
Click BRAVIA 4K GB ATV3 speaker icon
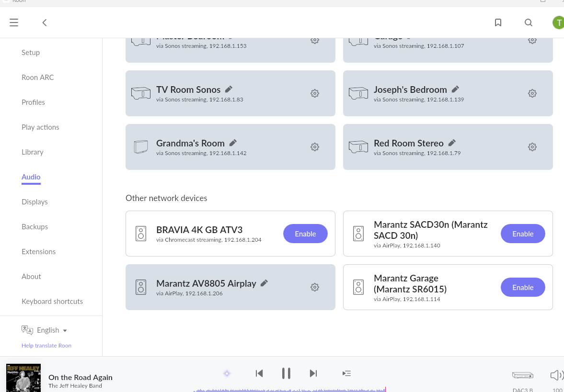pos(140,234)
